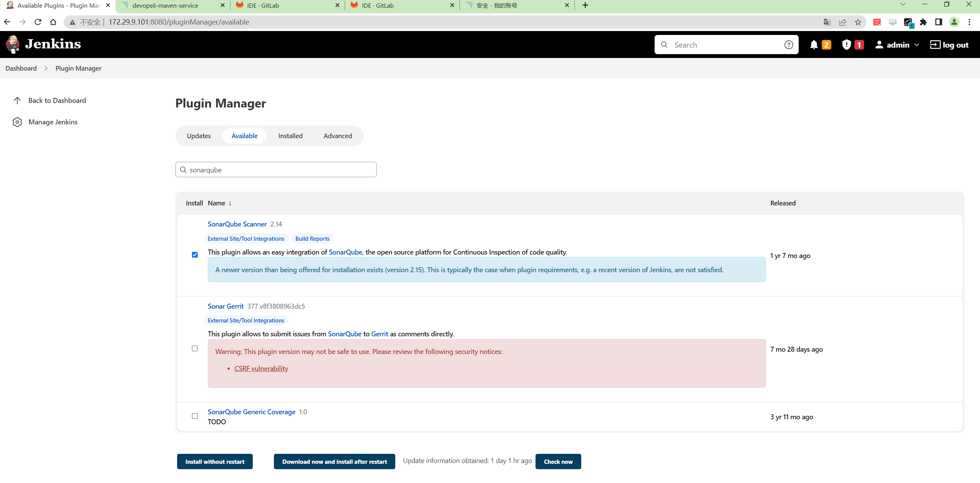The image size is (980, 483).
Task: Click External Site/Tool Integrations tag under Sonar Gerrit
Action: pos(246,321)
